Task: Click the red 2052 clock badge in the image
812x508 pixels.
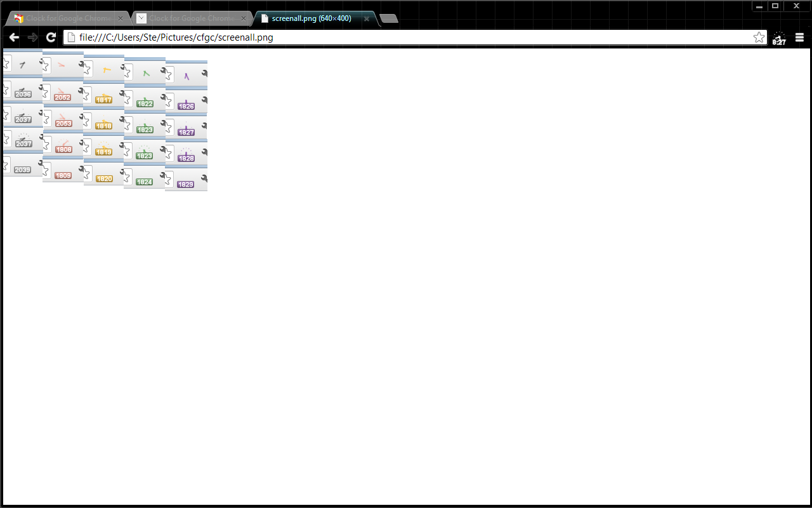Action: tap(63, 96)
